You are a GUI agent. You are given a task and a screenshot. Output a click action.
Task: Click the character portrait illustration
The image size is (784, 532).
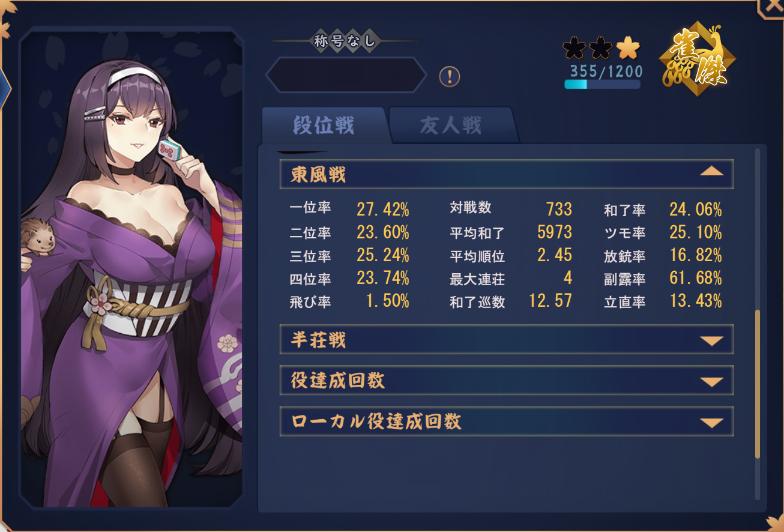click(131, 270)
